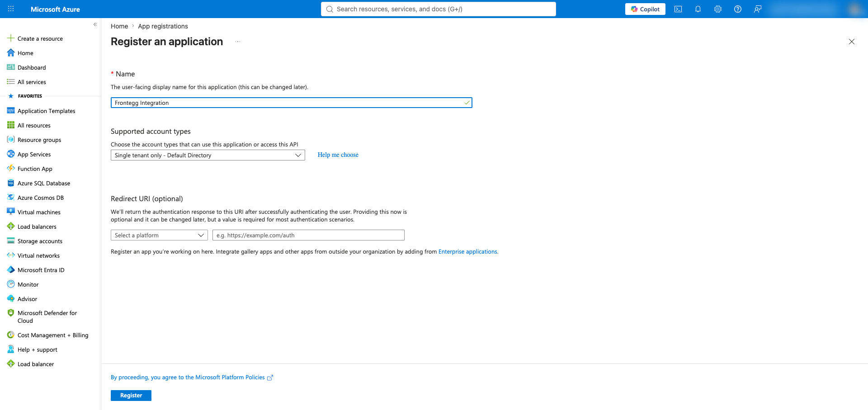The height and width of the screenshot is (410, 868).
Task: Click the Cost Management + Billing icon
Action: (11, 335)
